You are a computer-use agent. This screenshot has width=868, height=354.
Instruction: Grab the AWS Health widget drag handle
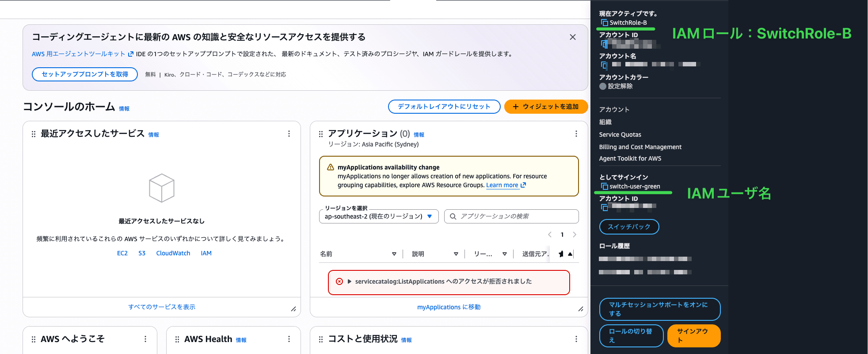click(x=177, y=339)
